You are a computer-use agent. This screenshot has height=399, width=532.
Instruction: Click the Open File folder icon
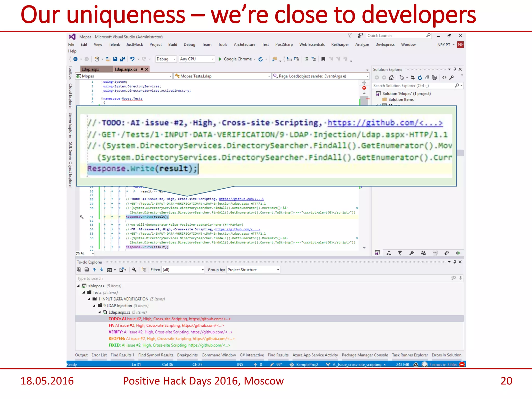[108, 59]
